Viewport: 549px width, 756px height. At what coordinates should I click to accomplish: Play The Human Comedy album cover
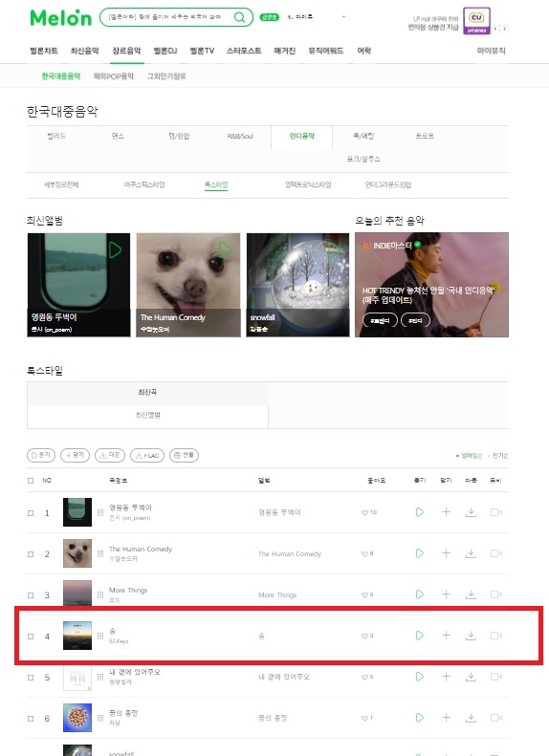click(x=226, y=249)
